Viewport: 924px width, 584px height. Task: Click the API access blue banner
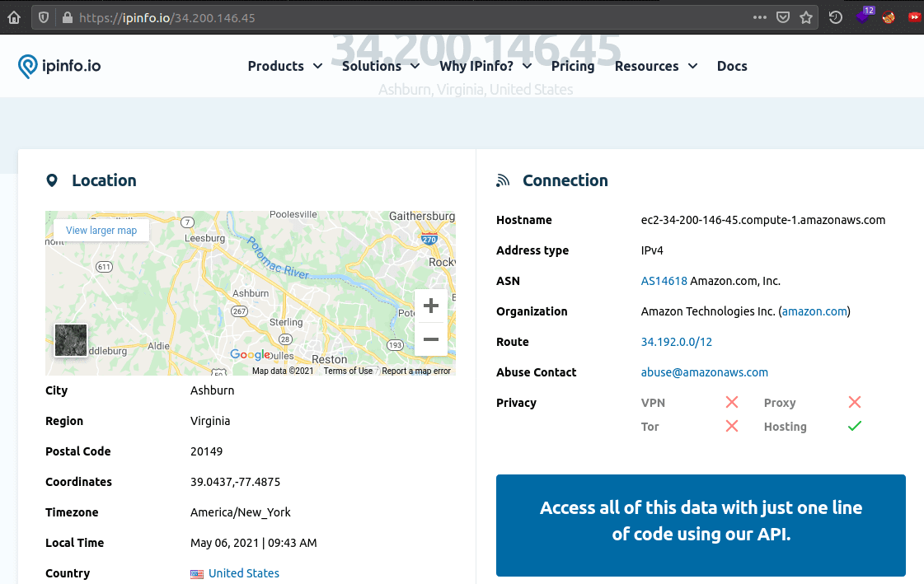tap(701, 526)
